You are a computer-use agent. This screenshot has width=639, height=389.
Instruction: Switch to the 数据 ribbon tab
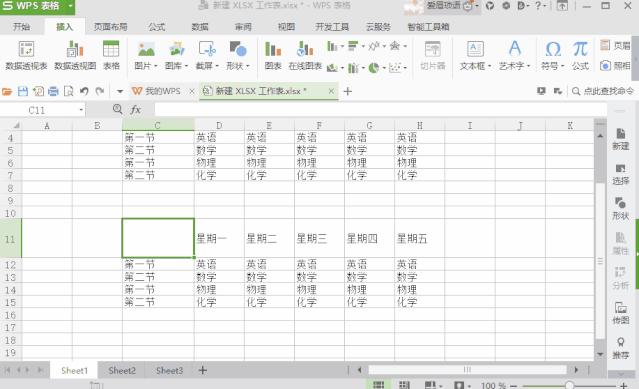pos(200,27)
